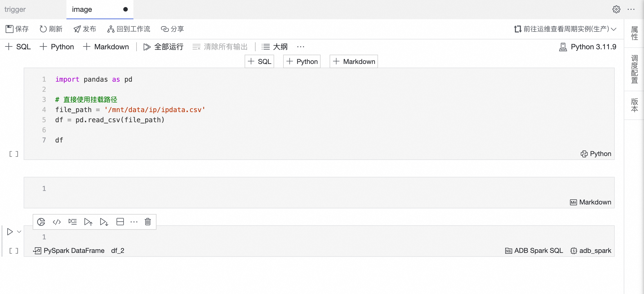Click the refresh circular arrow icon
This screenshot has height=294, width=644.
coord(43,29)
